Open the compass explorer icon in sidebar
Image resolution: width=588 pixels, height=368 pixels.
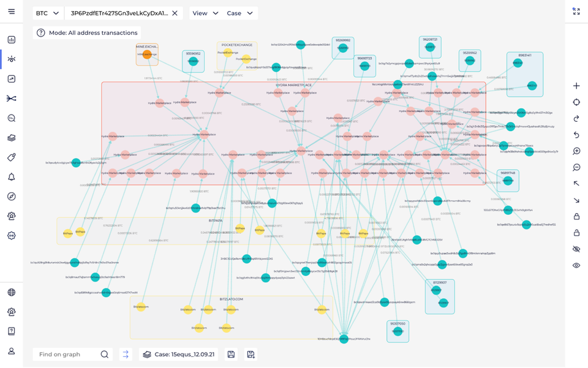(x=11, y=197)
